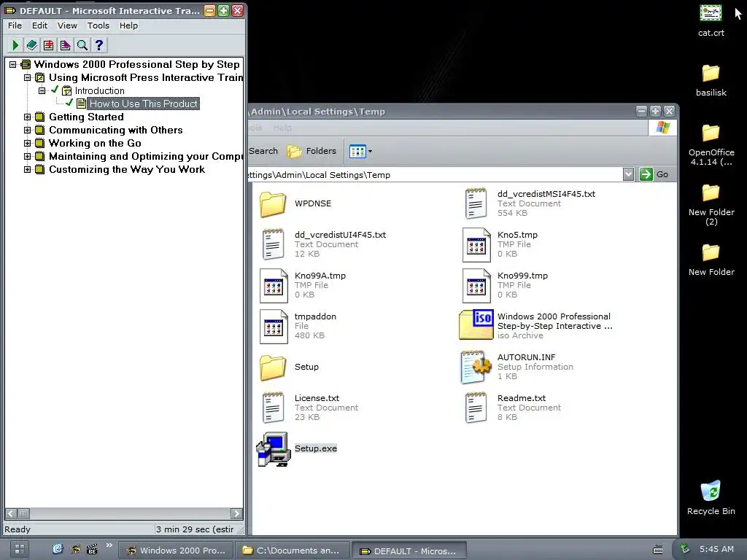The width and height of the screenshot is (747, 560).
Task: Click the red arrow page toolbar icon
Action: click(49, 45)
